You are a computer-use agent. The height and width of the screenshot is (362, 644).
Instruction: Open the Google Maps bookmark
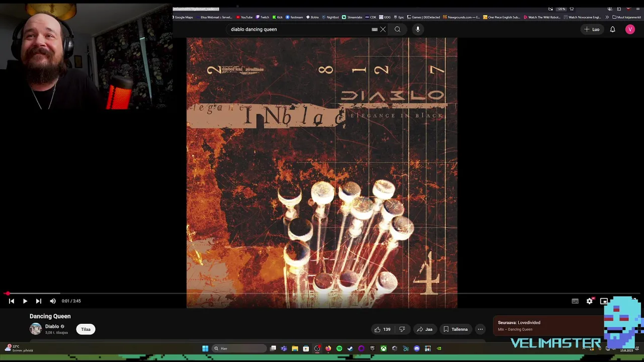(182, 17)
